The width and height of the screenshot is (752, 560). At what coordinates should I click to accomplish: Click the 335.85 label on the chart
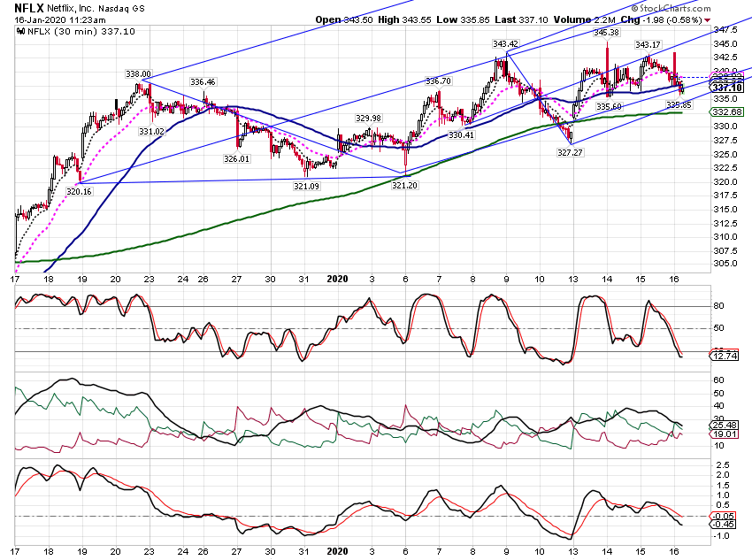[x=679, y=104]
